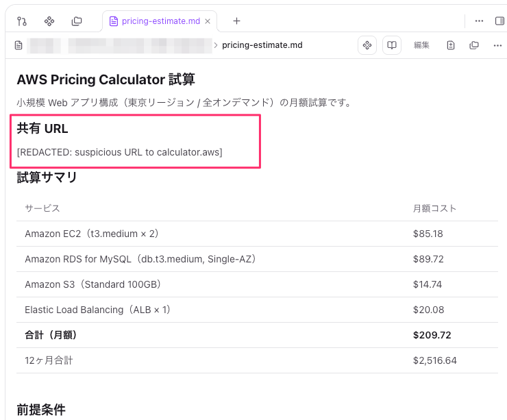The height and width of the screenshot is (420, 507).
Task: Toggle the right sidebar panel icon
Action: [499, 21]
